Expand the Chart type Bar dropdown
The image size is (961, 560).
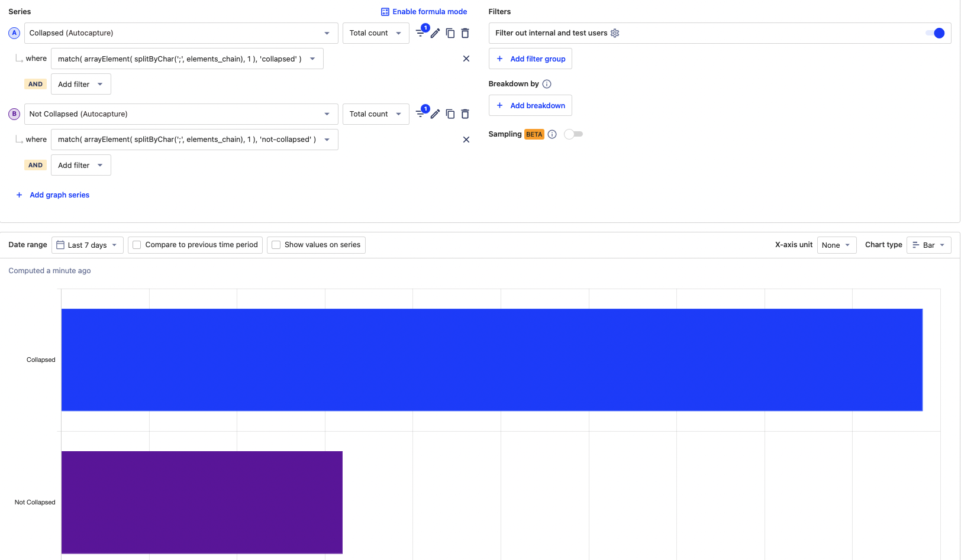pos(928,245)
